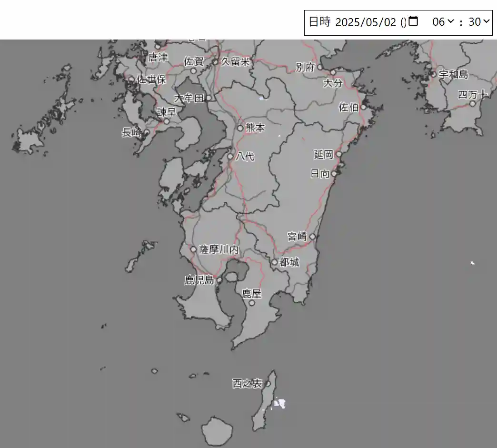The width and height of the screenshot is (497, 448).
Task: Select the 都城 city marker
Action: pos(274,262)
